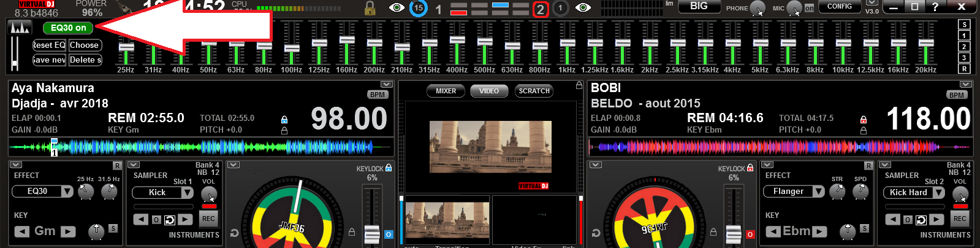Screen dimensions: 980x248
Task: Play previous sample in the Kick sampler
Action: tap(141, 220)
